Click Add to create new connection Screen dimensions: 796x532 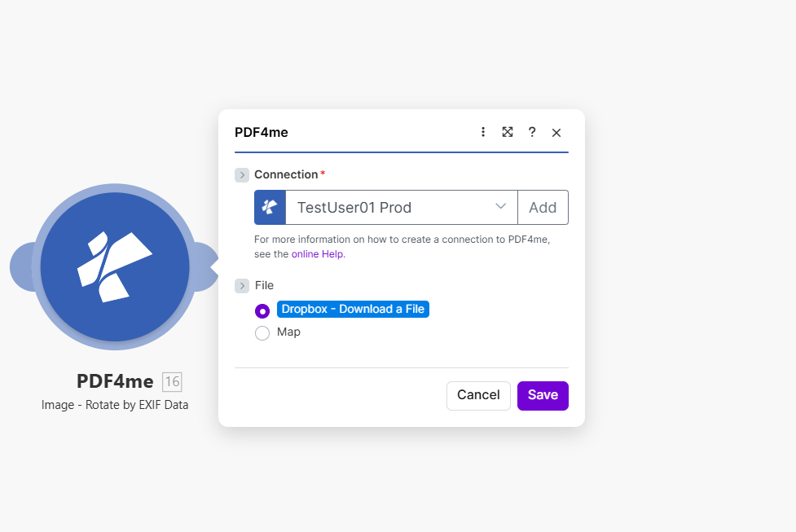pos(543,208)
